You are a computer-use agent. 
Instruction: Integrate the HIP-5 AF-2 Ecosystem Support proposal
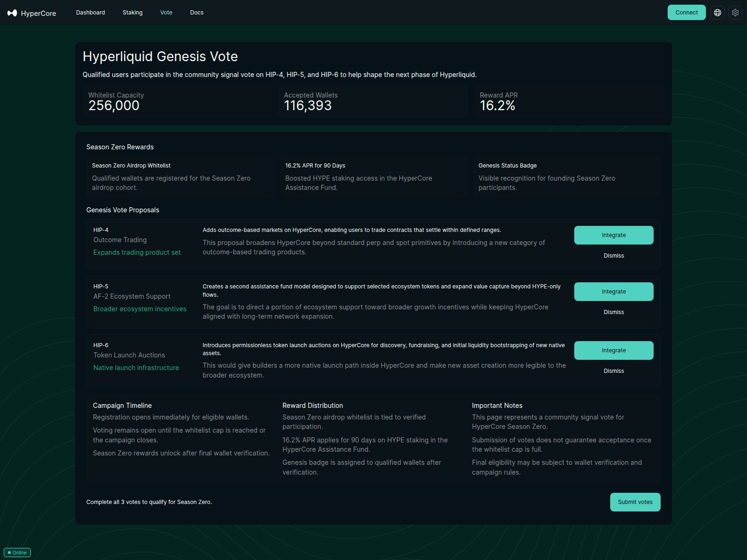[x=613, y=291]
